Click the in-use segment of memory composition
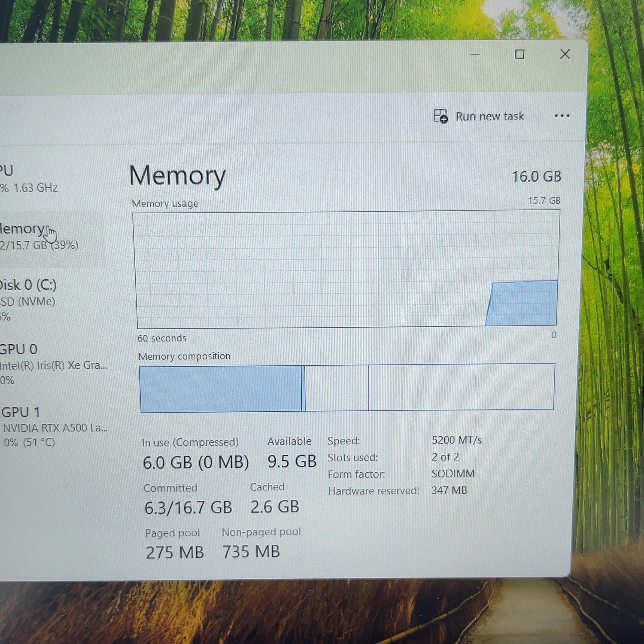Screen dimensions: 644x644 tap(221, 389)
